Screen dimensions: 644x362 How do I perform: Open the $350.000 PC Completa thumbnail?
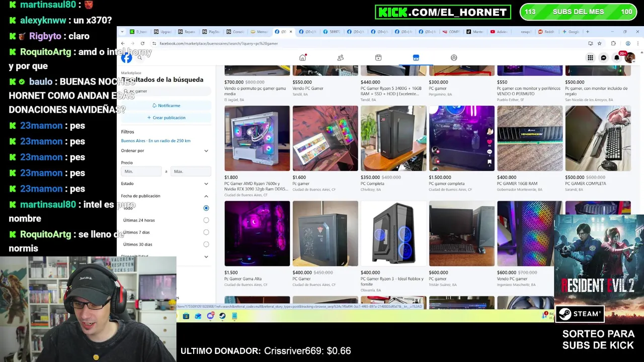tap(393, 138)
